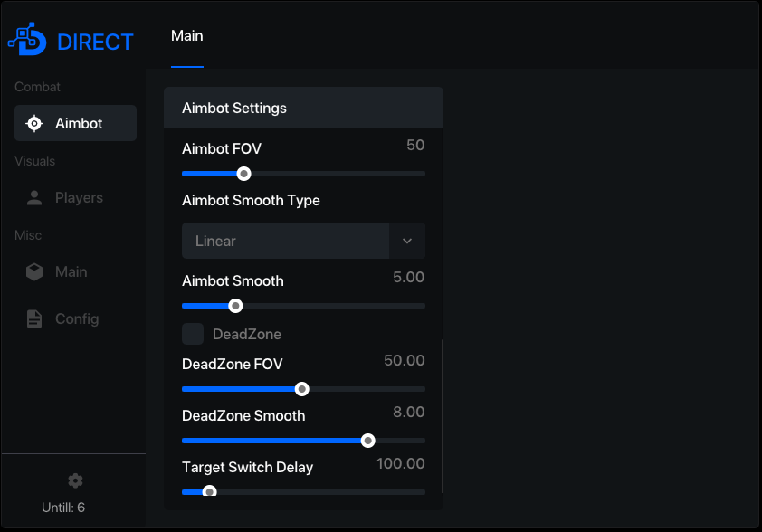Select the Aimbot crosshair icon in sidebar
The image size is (762, 532).
[34, 123]
